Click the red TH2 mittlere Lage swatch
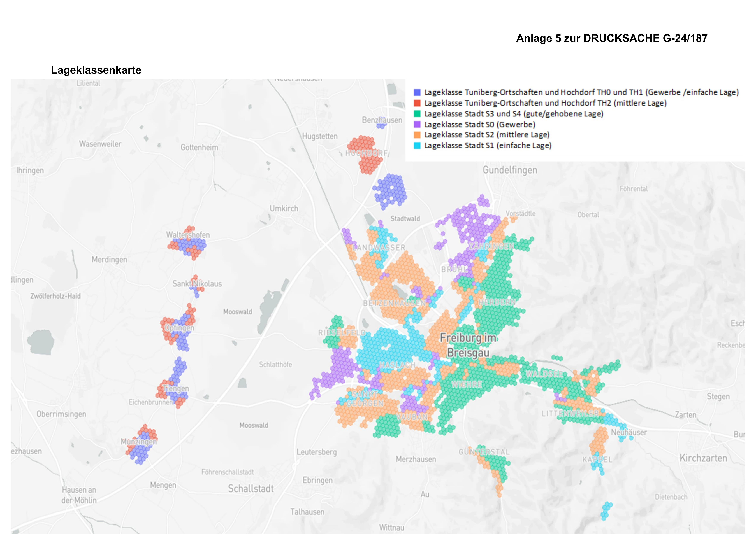This screenshot has height=534, width=756. tap(417, 103)
